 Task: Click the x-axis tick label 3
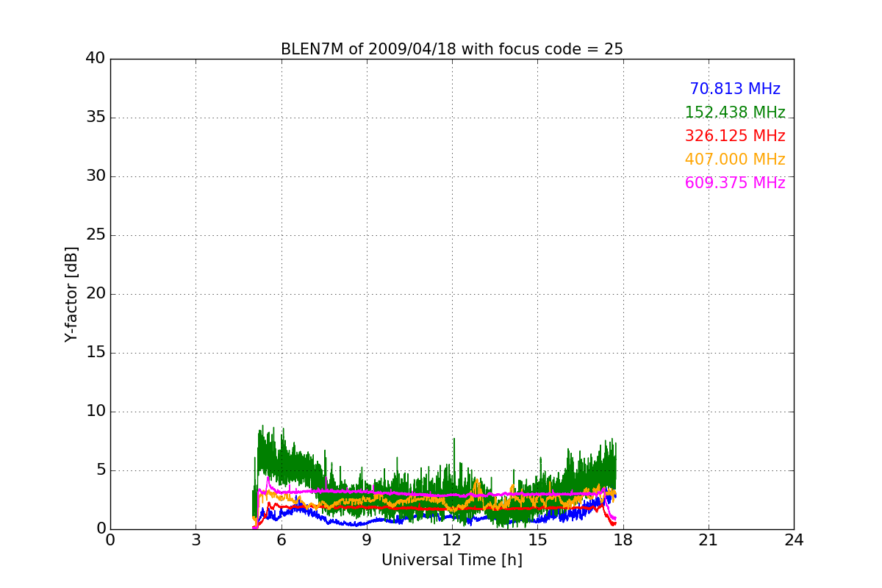click(x=196, y=540)
